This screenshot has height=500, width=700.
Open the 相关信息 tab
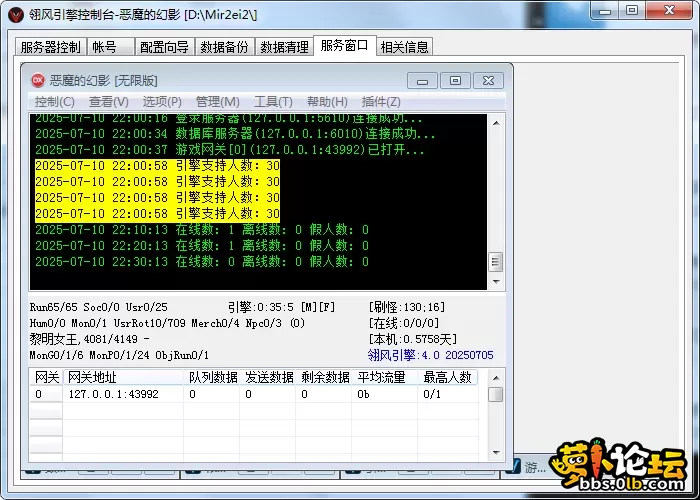404,46
